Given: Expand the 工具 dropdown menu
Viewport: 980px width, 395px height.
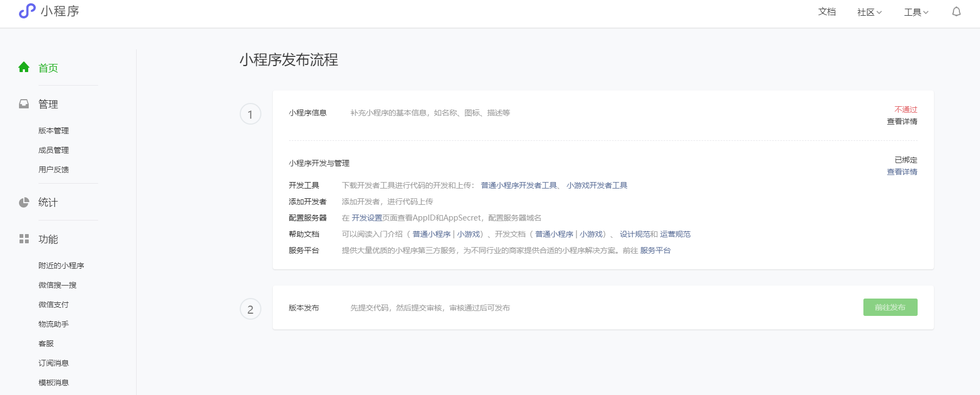Looking at the screenshot, I should [916, 12].
